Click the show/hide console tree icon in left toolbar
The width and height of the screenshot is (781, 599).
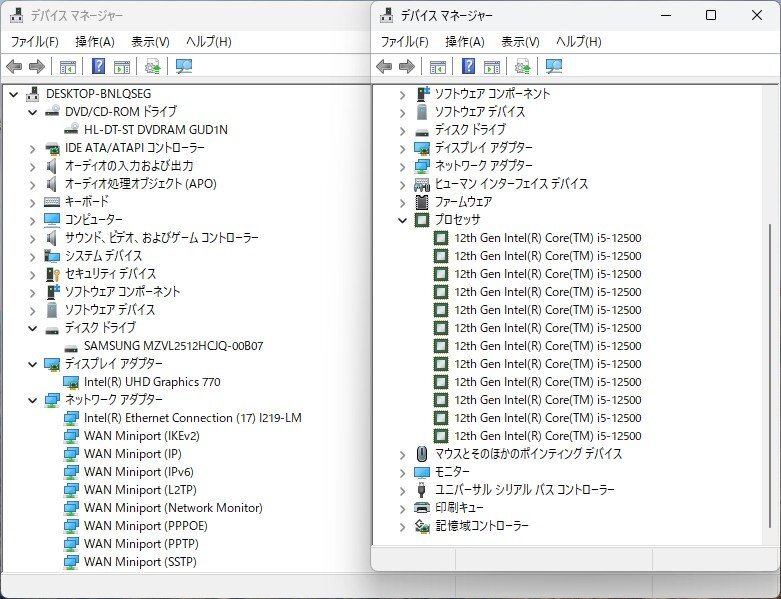point(68,67)
